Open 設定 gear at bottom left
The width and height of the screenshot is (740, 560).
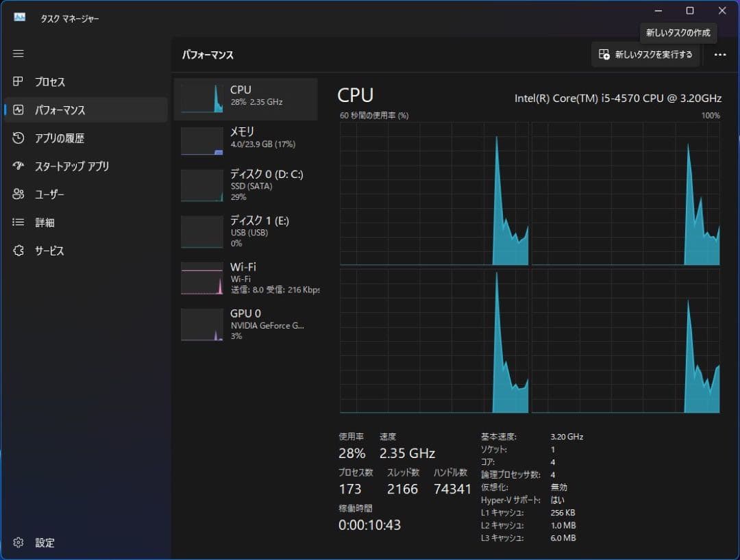18,542
